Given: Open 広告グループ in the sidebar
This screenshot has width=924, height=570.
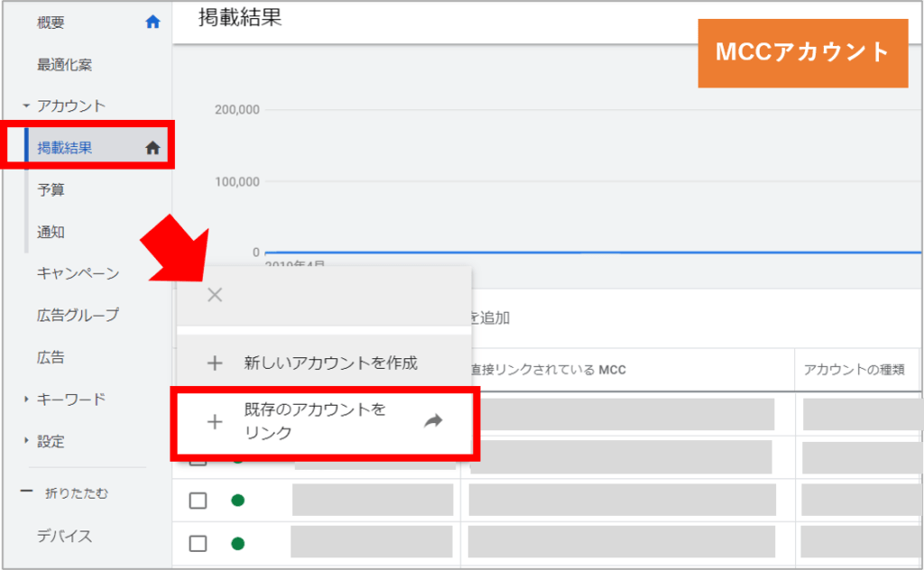Looking at the screenshot, I should (x=78, y=315).
